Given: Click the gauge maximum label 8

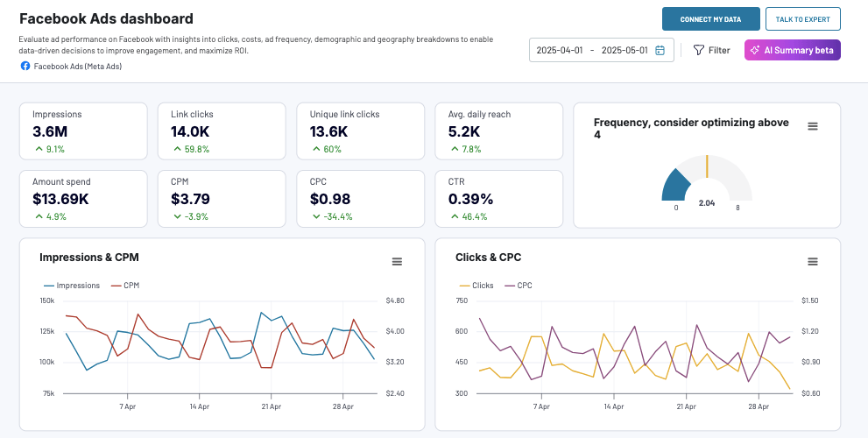Looking at the screenshot, I should point(737,208).
